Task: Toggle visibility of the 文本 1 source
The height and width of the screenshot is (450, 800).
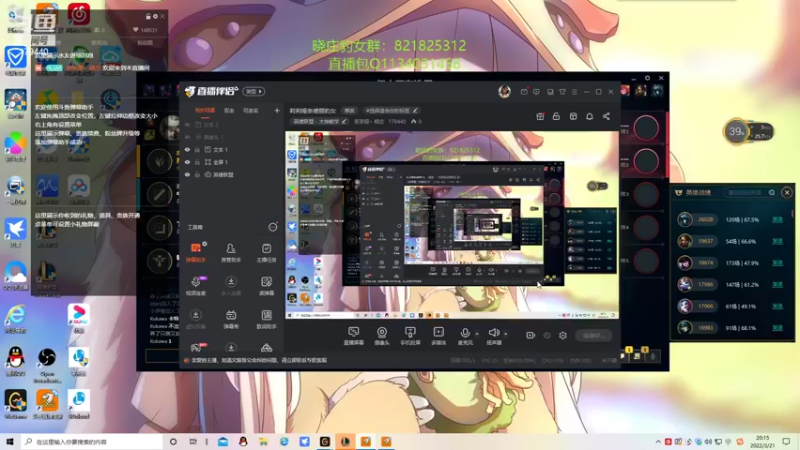Action: (x=187, y=149)
